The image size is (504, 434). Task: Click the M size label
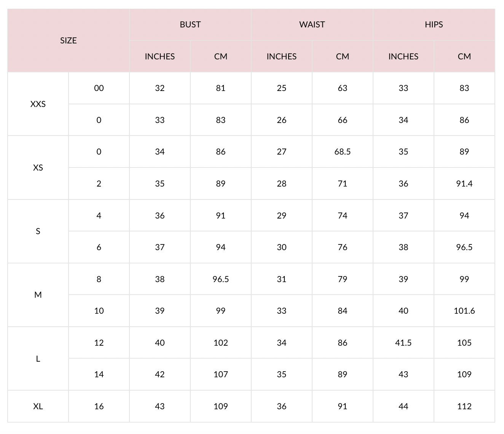(x=38, y=295)
